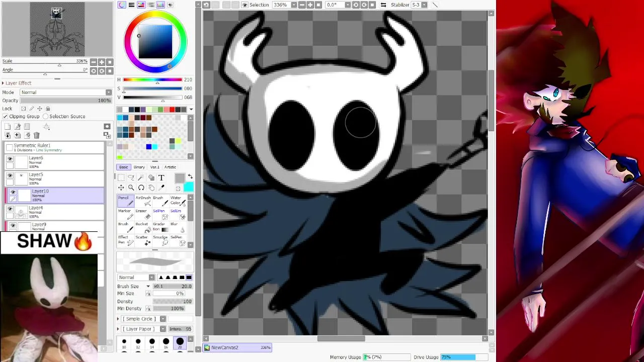This screenshot has width=644, height=362.
Task: Hide Layer5 with its eye icon
Action: pos(10,175)
